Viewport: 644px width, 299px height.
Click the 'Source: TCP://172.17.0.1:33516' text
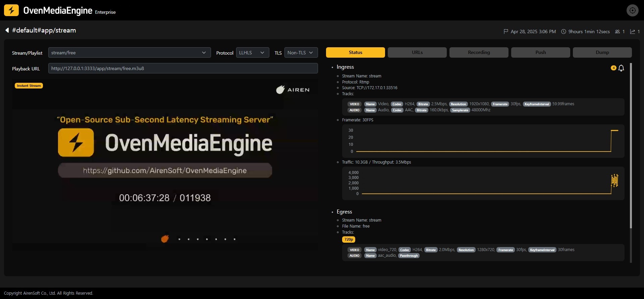(370, 88)
